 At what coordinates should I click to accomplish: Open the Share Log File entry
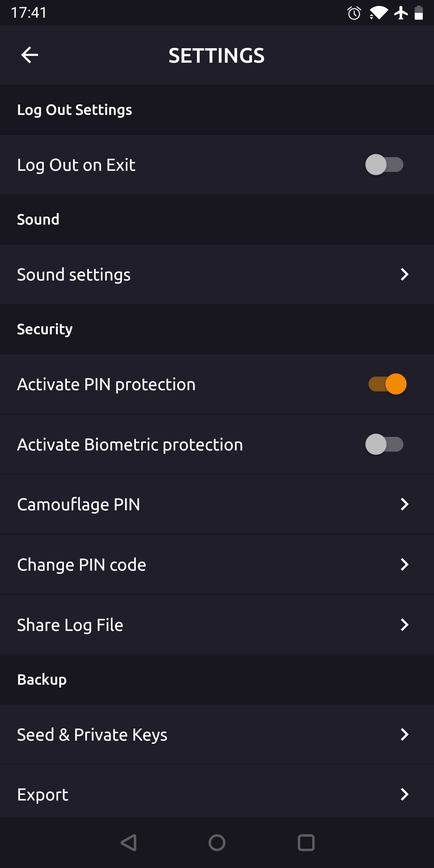(x=70, y=625)
